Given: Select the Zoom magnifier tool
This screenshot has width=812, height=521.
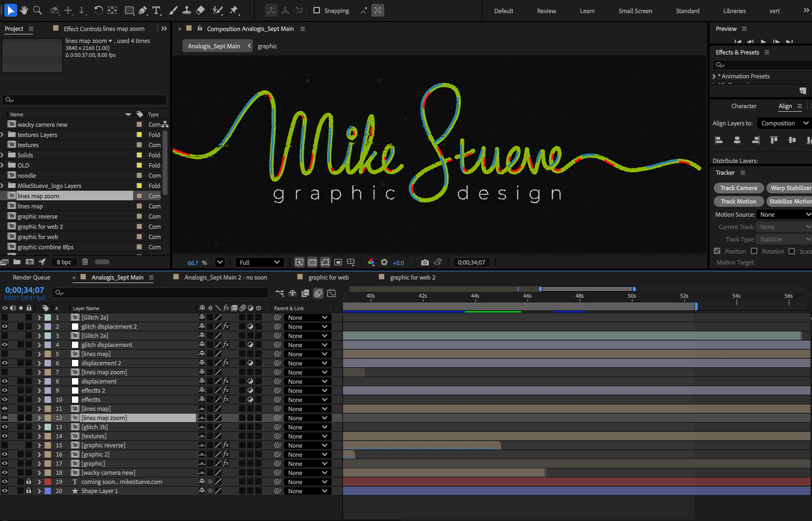Looking at the screenshot, I should (x=38, y=10).
